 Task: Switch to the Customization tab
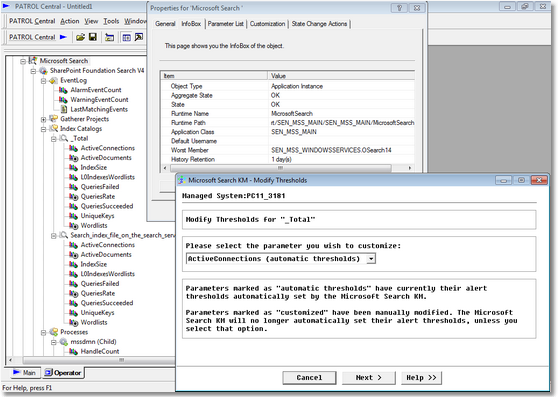tap(267, 24)
